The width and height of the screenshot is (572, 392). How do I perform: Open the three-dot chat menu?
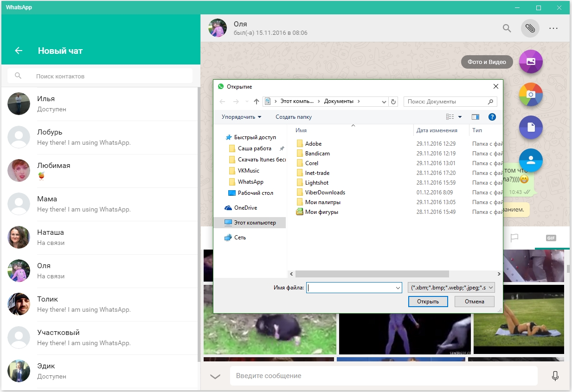[553, 28]
